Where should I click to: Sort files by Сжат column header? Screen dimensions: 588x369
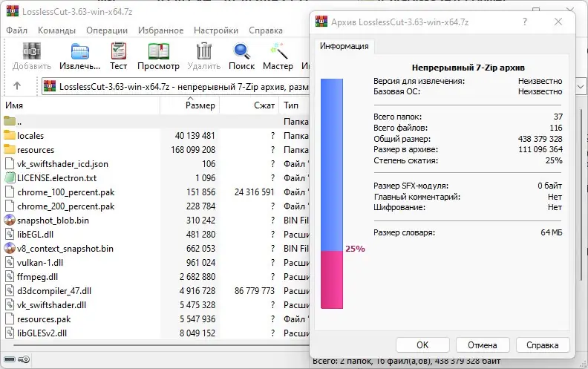(249, 105)
